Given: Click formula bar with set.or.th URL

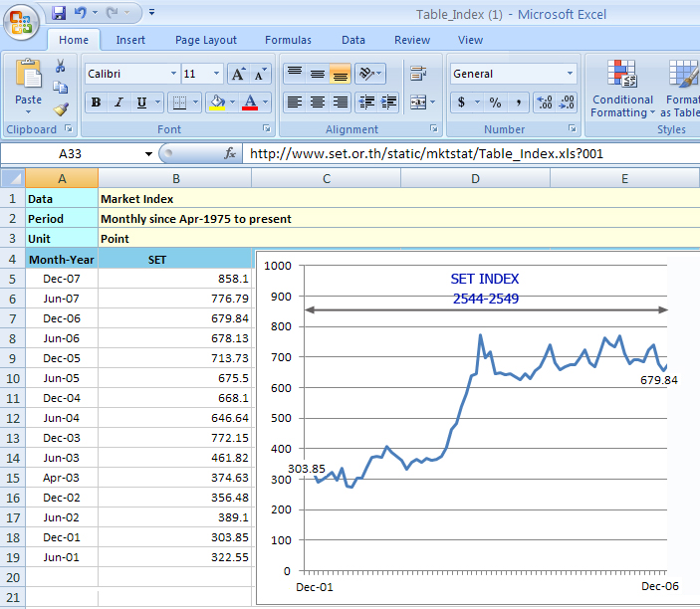Looking at the screenshot, I should (x=471, y=154).
